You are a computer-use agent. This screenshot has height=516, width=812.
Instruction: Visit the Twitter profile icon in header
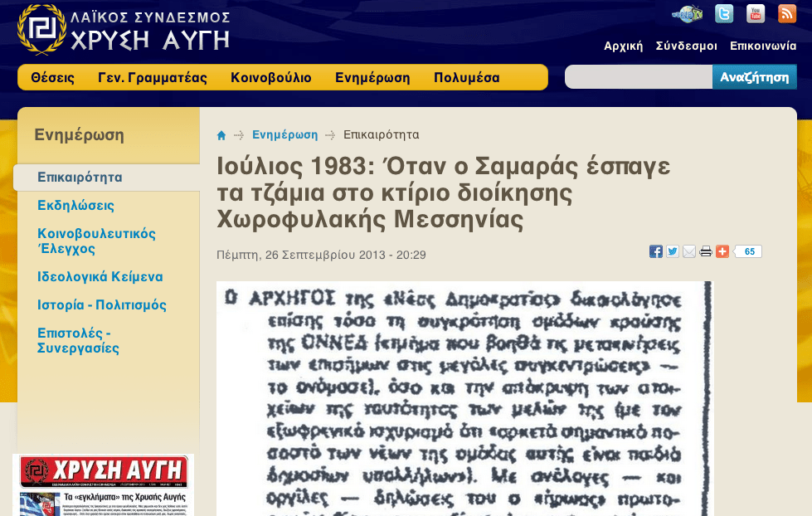click(x=724, y=14)
